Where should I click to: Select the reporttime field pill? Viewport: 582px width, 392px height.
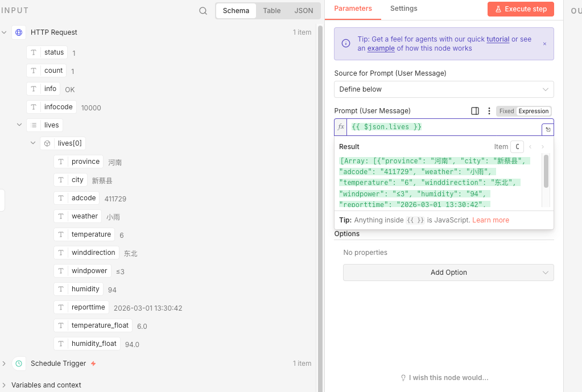click(81, 307)
